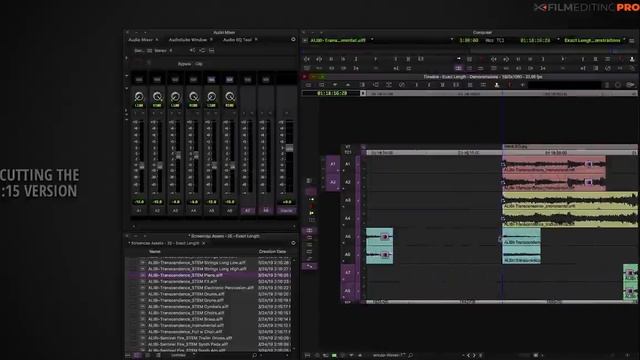Switch to the Audio EQ Tool tab

point(237,40)
